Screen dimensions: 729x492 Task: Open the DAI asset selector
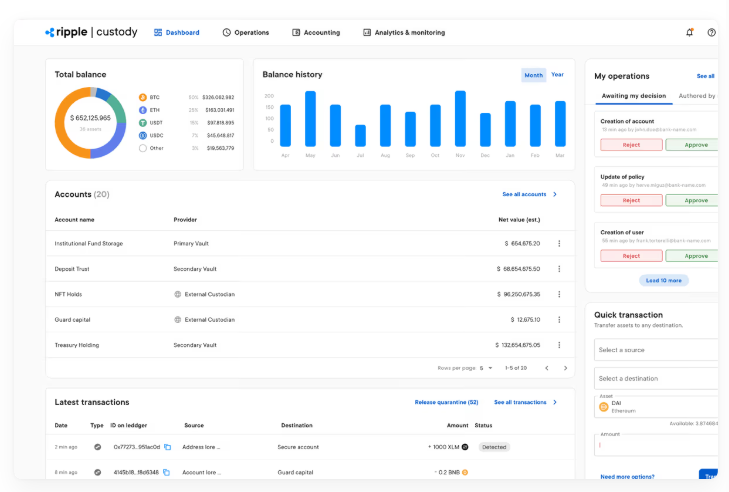point(656,407)
